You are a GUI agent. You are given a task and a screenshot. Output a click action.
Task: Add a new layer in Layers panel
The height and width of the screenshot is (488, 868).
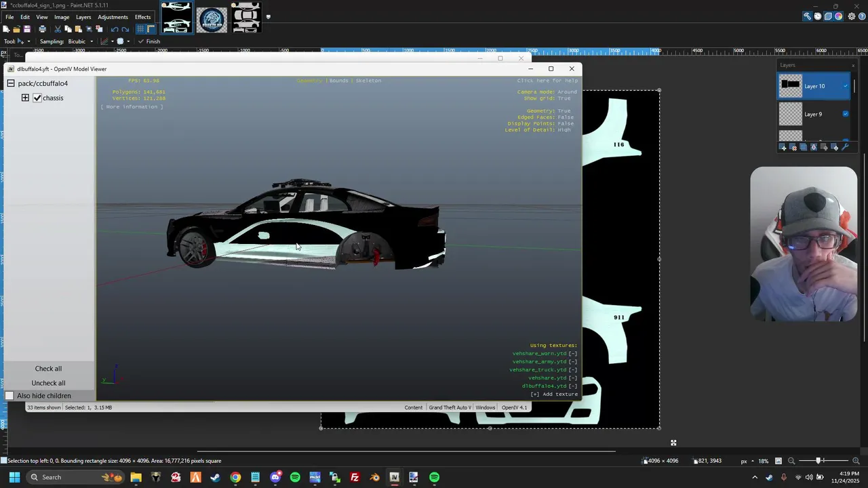click(x=783, y=147)
